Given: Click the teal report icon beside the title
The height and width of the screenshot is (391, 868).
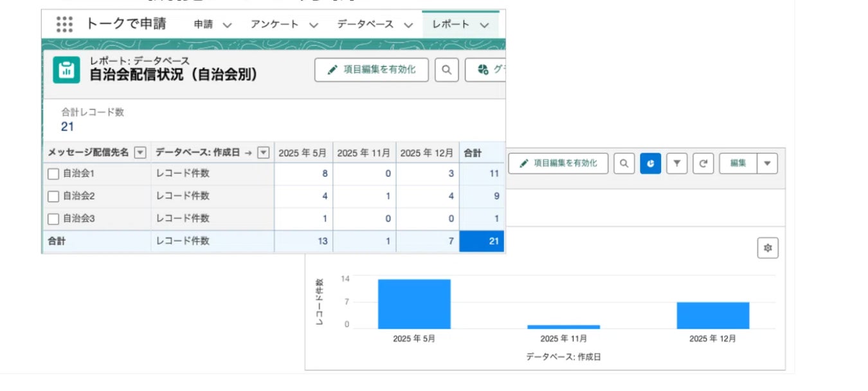Looking at the screenshot, I should point(67,69).
